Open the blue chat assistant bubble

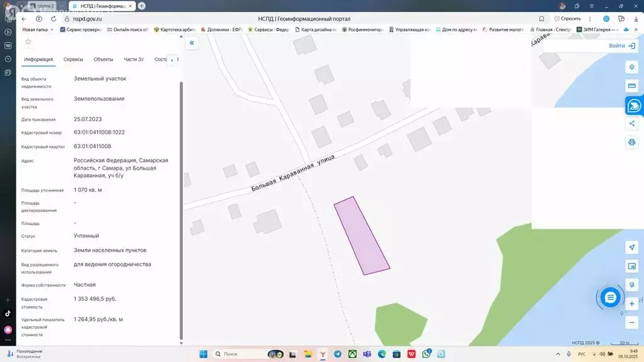coord(609,298)
